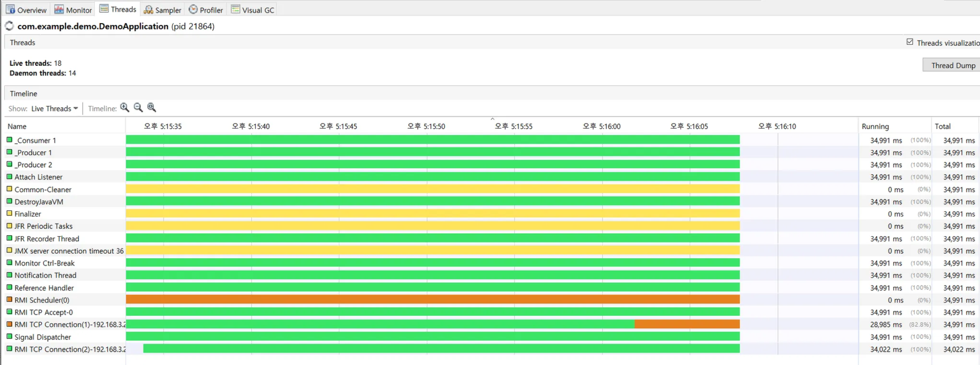This screenshot has height=365, width=980.
Task: Click the Monitor tab chart icon
Action: coord(59,10)
